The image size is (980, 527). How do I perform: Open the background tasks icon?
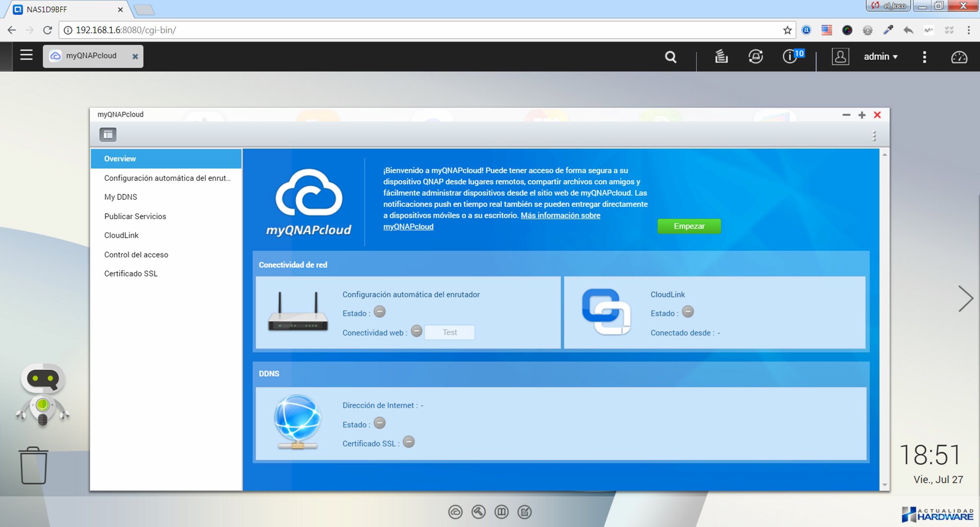(721, 57)
